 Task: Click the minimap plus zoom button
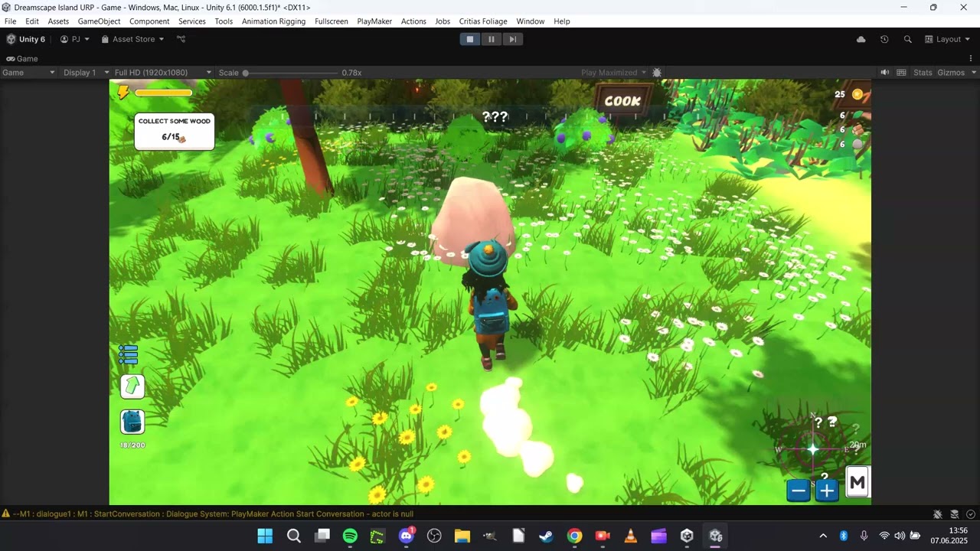tap(827, 491)
